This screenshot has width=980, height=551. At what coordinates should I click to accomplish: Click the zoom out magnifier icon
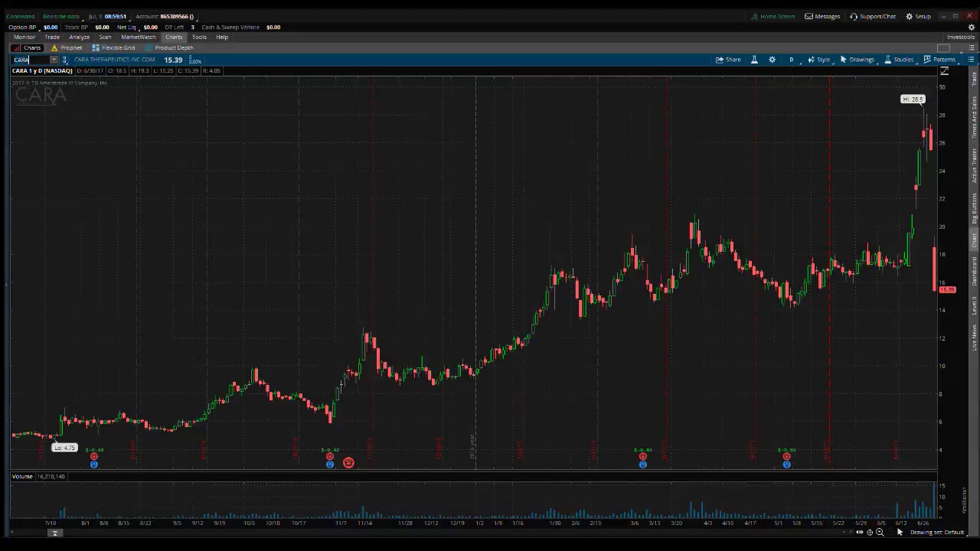(879, 533)
